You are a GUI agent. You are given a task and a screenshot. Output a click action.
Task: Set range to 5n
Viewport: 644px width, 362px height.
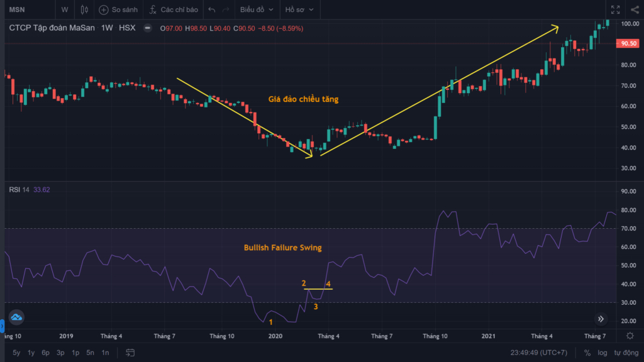[90, 353]
